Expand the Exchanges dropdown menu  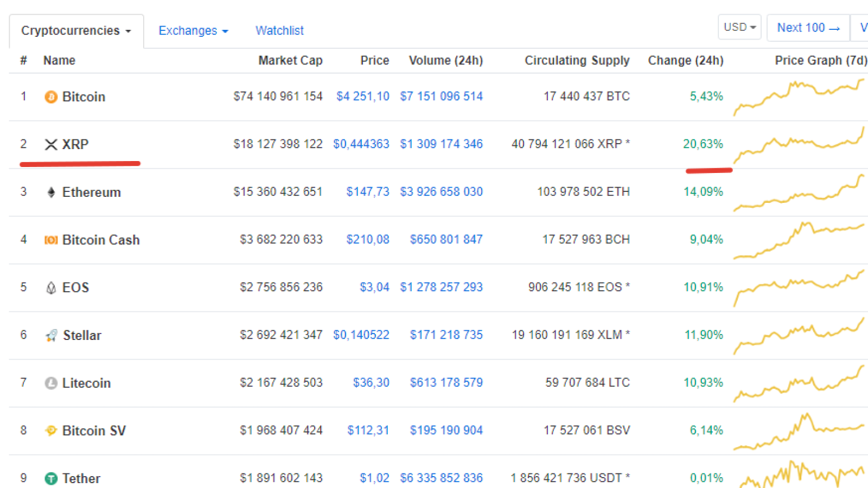click(193, 31)
